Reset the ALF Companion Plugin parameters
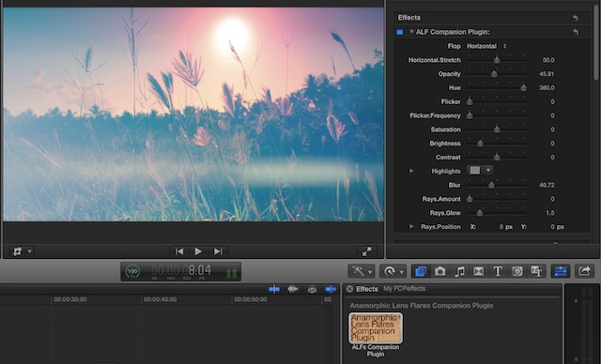 (576, 32)
